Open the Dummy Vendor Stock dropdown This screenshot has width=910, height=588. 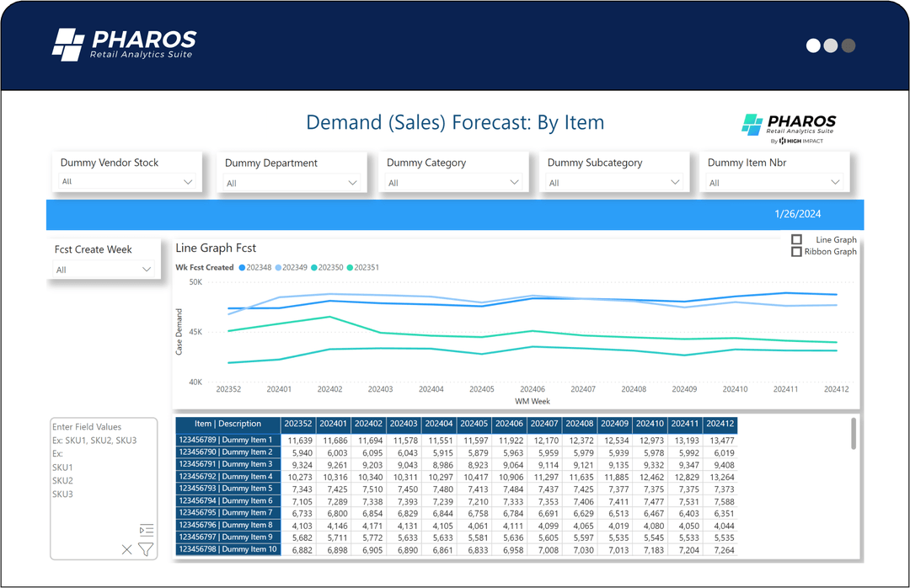tap(187, 181)
